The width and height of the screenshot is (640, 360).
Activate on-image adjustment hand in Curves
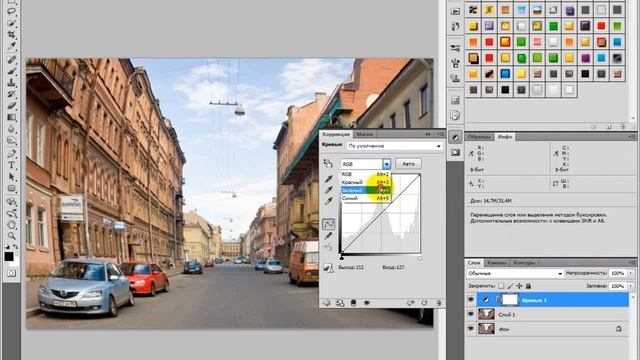click(x=328, y=164)
